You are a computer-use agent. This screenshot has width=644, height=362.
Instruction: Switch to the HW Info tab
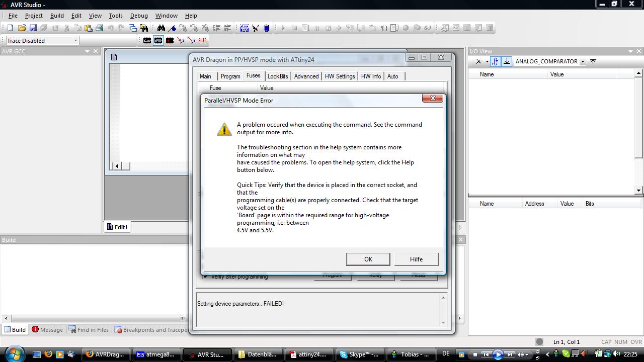coord(371,76)
